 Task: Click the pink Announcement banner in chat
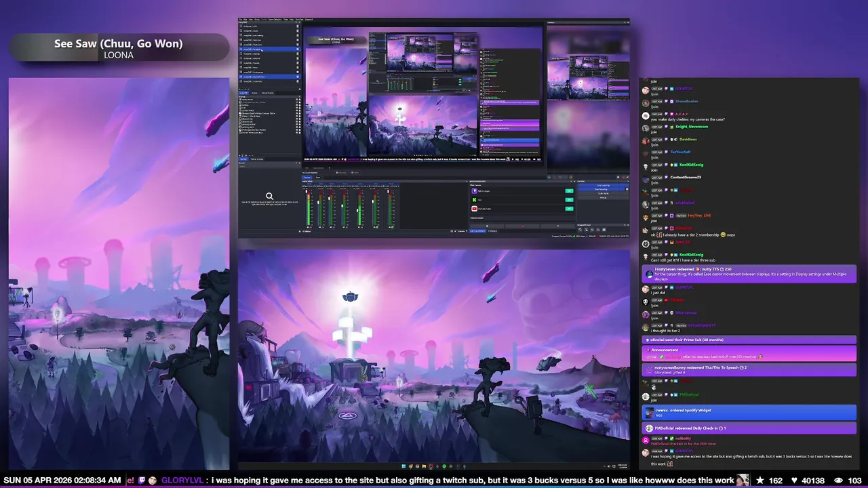pos(749,353)
